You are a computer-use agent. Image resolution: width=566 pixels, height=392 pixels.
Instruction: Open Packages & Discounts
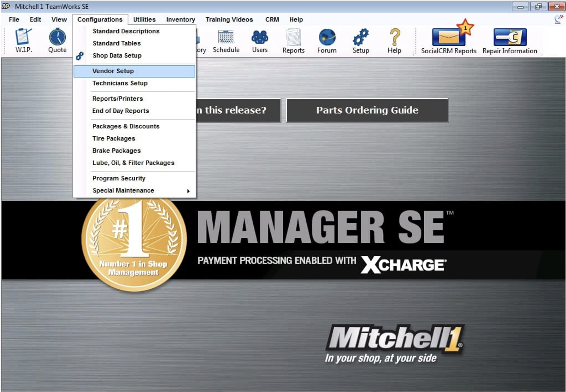(134, 126)
